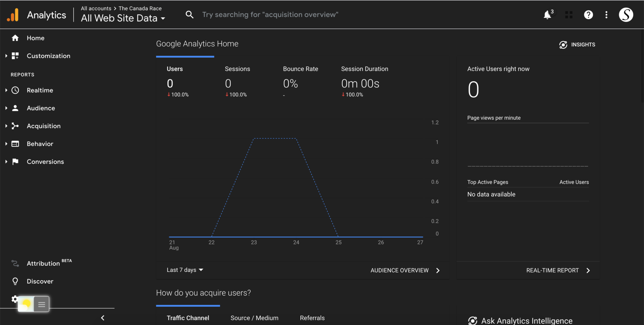
Task: Click the search magnifier icon
Action: coord(189,14)
